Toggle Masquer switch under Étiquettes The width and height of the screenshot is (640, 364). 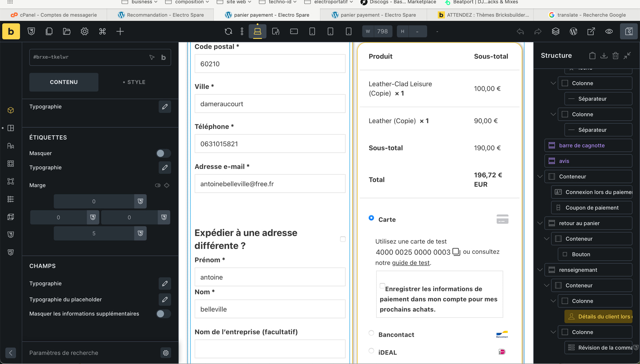(163, 153)
